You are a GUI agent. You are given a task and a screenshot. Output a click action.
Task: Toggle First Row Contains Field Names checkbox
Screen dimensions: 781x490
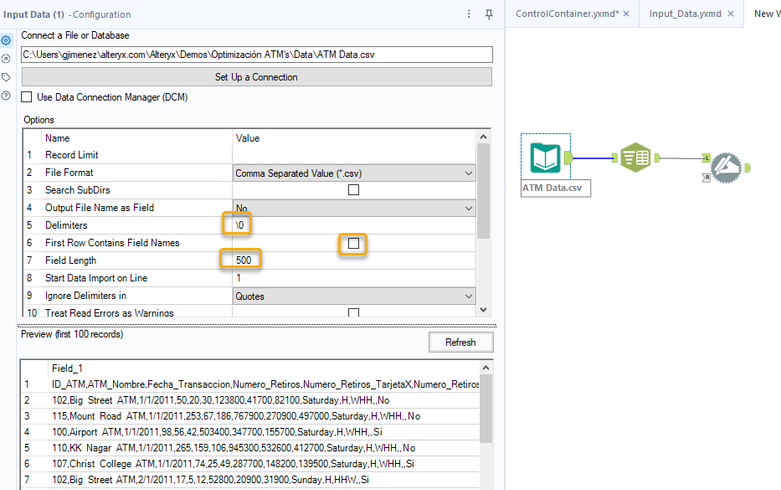[x=354, y=244]
